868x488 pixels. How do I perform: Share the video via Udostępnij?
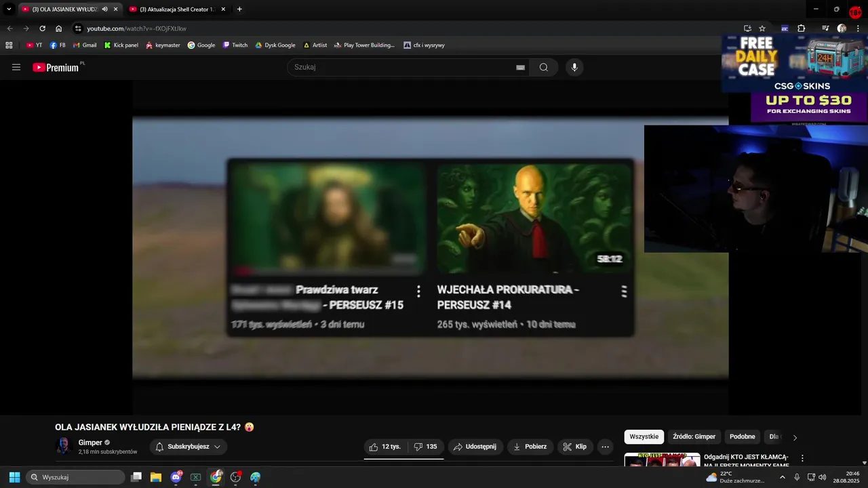[x=475, y=447]
